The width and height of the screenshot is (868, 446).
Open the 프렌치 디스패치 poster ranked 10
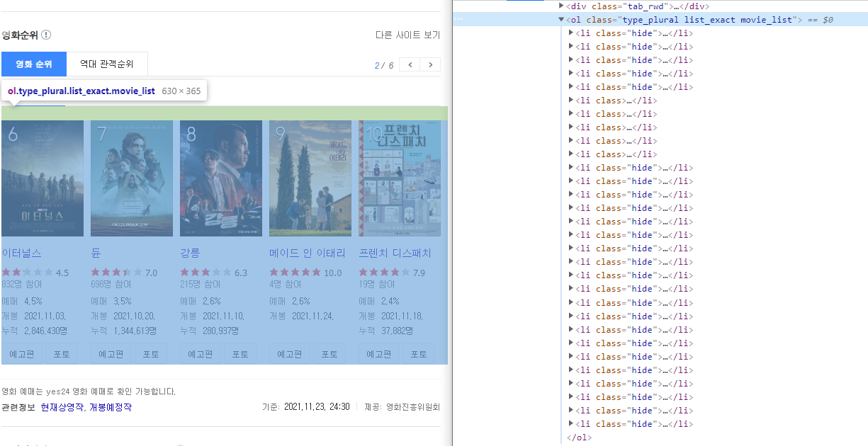[x=400, y=178]
